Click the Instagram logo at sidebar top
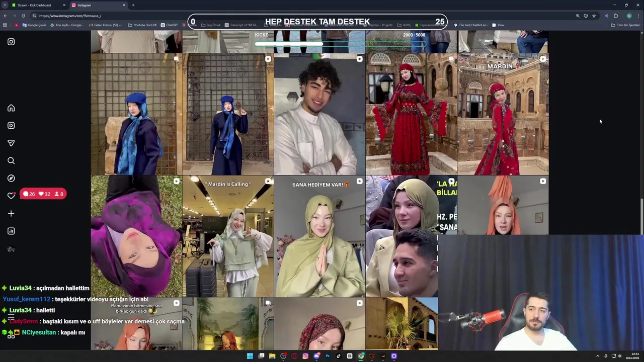This screenshot has height=362, width=644. click(x=11, y=42)
